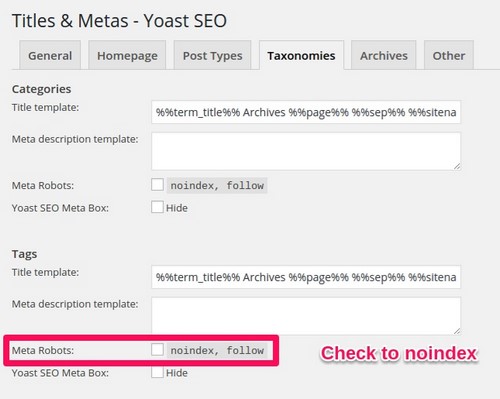Click Tags Title template input field

(x=306, y=277)
